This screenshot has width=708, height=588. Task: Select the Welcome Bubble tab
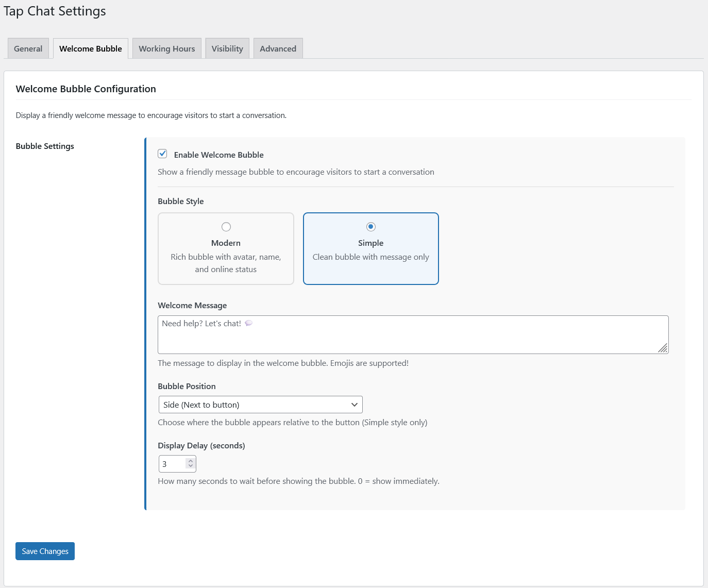coord(91,48)
